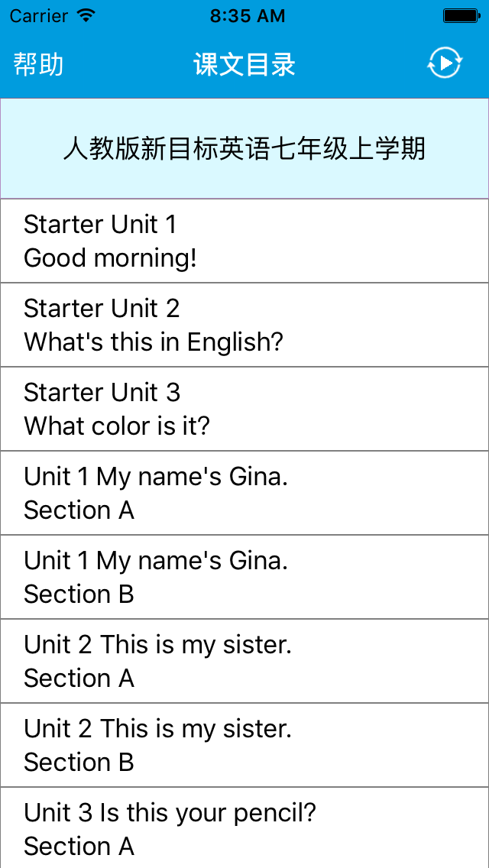
Task: Tap the circular play-loop icon in header
Action: 444,63
